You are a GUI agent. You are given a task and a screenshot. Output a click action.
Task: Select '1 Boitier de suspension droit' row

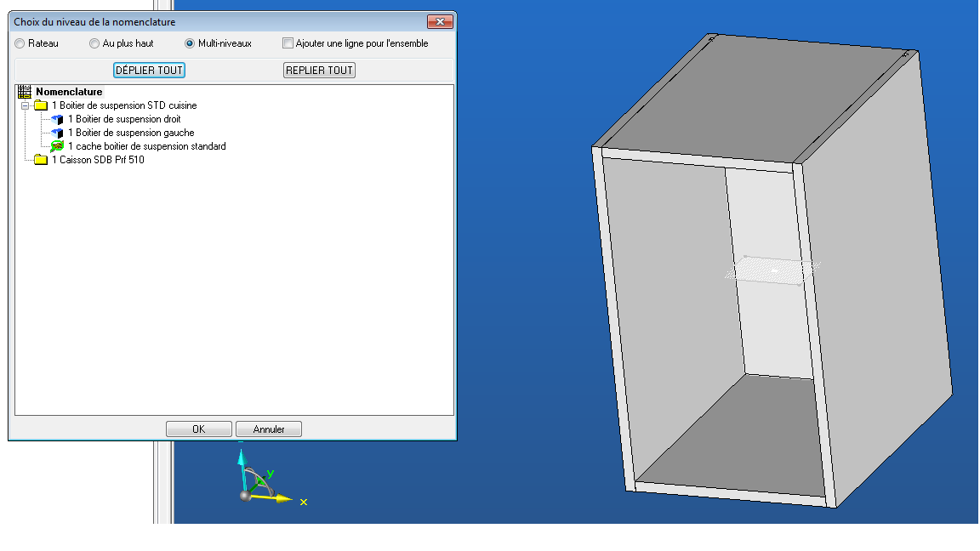(124, 119)
